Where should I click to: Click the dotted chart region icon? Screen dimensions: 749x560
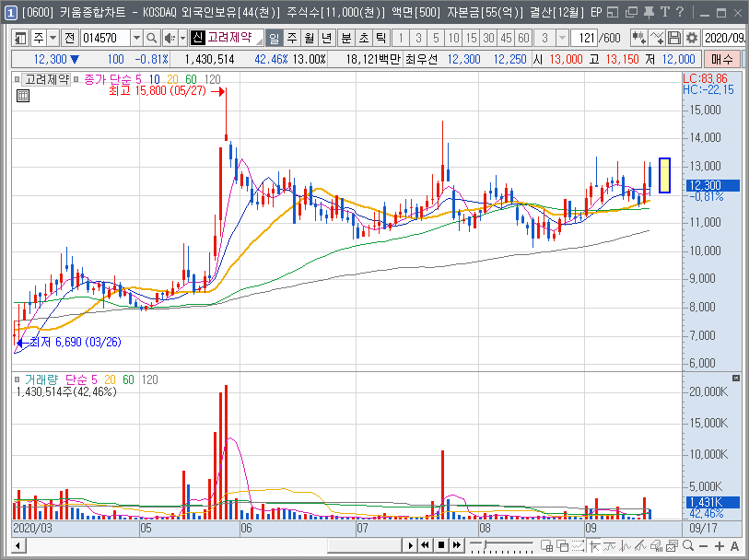[579, 545]
